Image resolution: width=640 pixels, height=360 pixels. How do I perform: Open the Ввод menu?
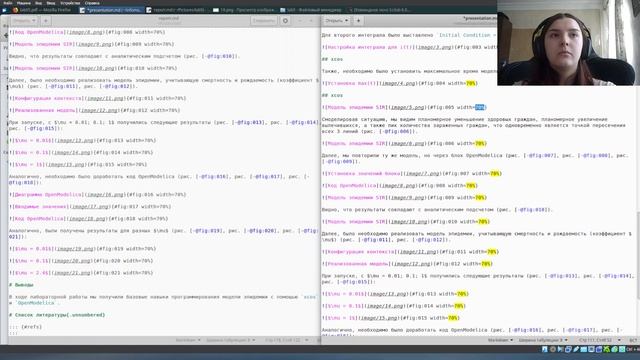[51, 3]
